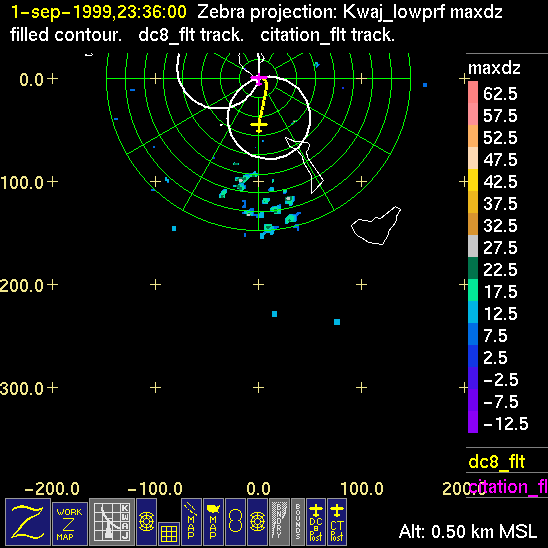Click the MAP icon with diagonal lines
Screen dimensions: 548x548
tap(191, 522)
